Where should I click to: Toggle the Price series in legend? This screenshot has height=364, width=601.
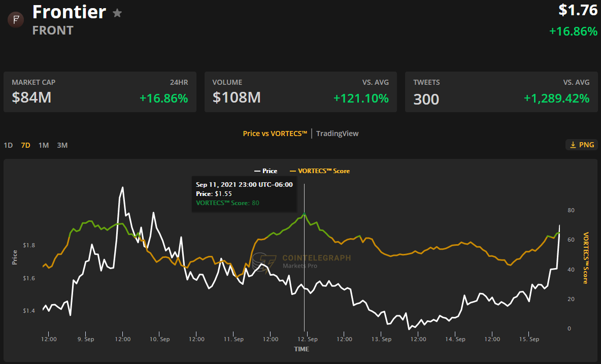coord(265,171)
